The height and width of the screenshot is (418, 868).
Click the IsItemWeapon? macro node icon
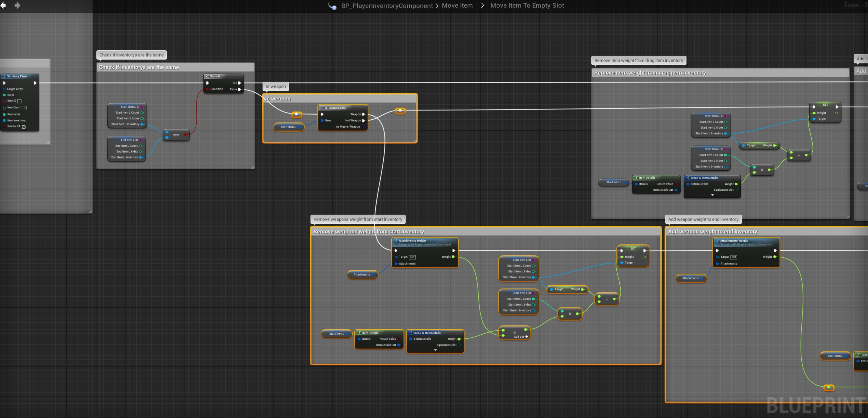(322, 108)
